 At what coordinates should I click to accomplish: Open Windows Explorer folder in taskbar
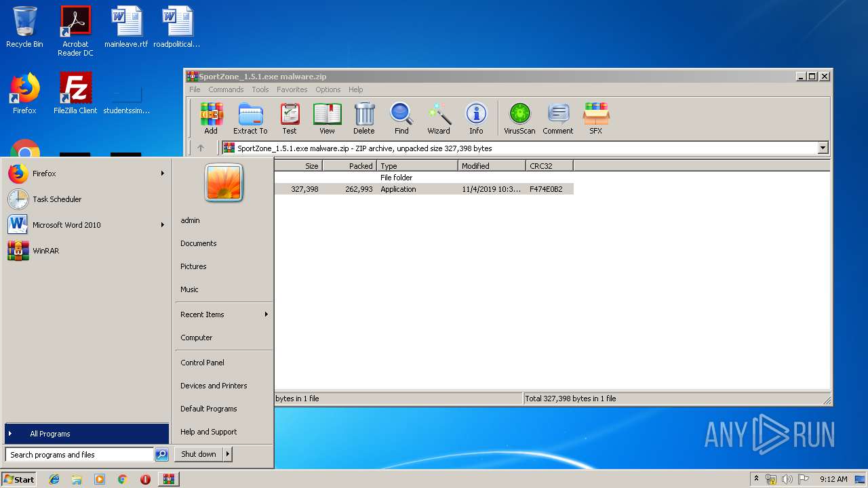77,479
